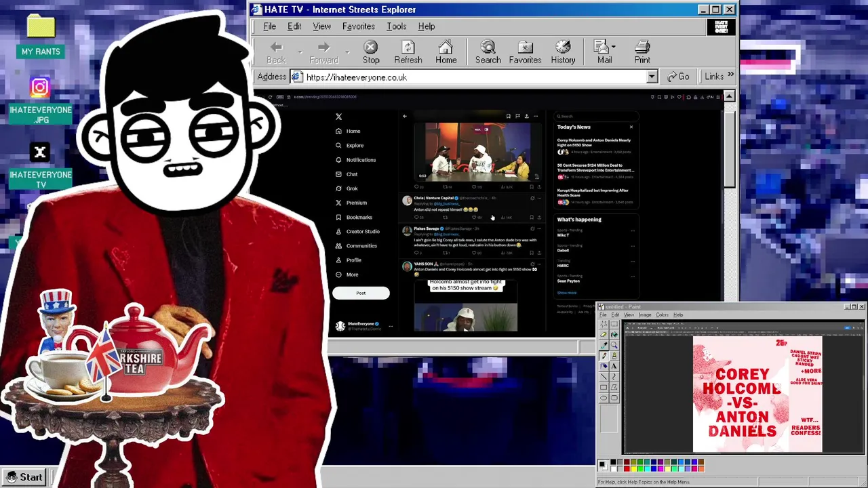Screen dimensions: 868x488
Task: Open the Today's News item about Corey Holcomb
Action: point(595,146)
